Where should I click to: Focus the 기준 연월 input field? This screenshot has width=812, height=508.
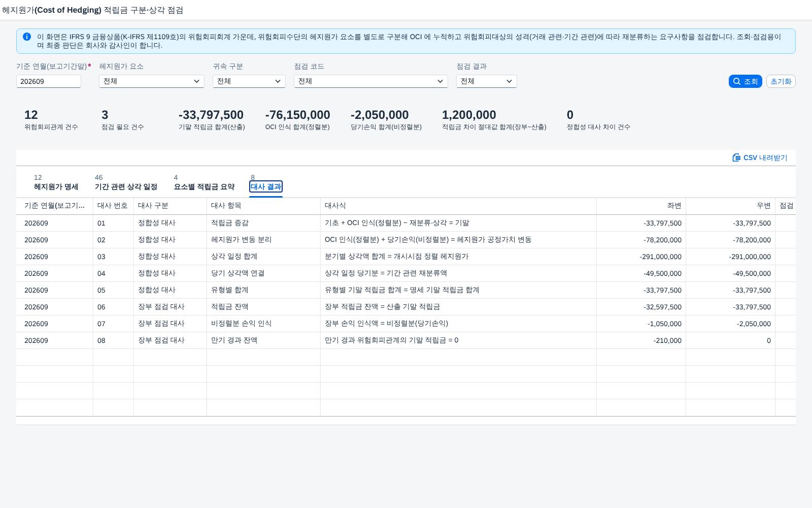(49, 81)
